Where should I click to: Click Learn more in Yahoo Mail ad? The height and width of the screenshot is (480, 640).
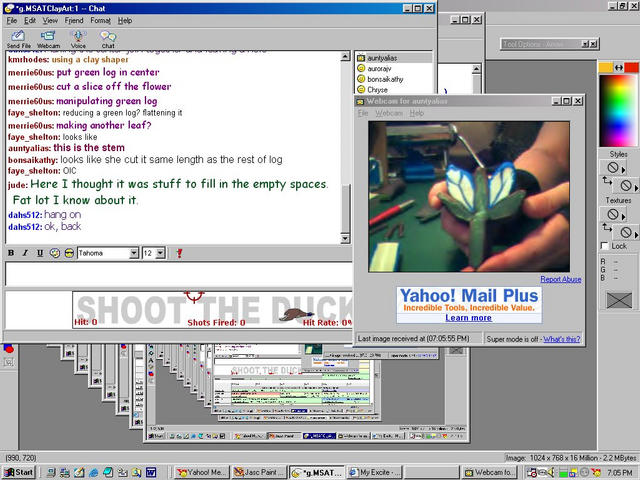[468, 318]
